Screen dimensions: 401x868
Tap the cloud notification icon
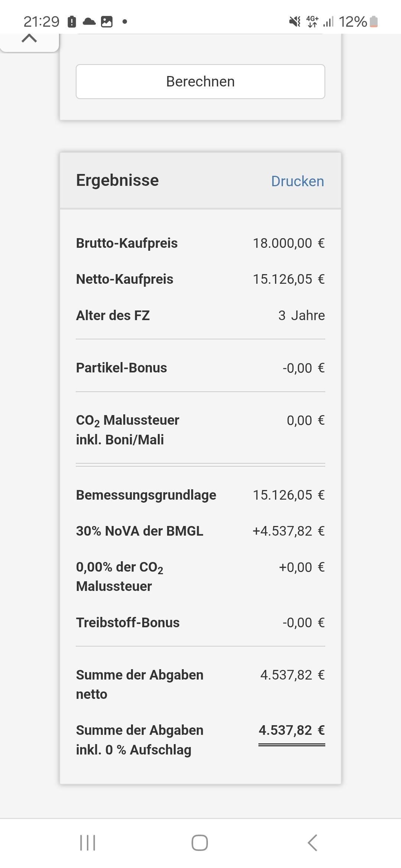coord(89,22)
